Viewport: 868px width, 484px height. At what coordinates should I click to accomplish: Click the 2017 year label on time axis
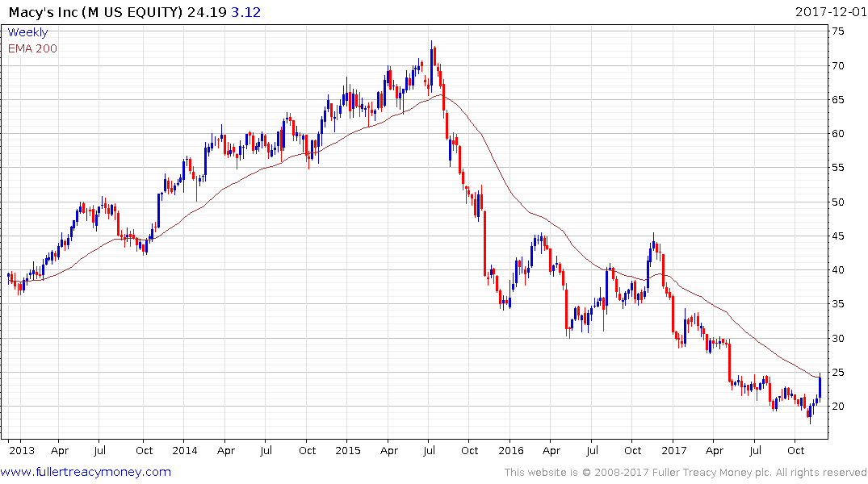point(673,451)
